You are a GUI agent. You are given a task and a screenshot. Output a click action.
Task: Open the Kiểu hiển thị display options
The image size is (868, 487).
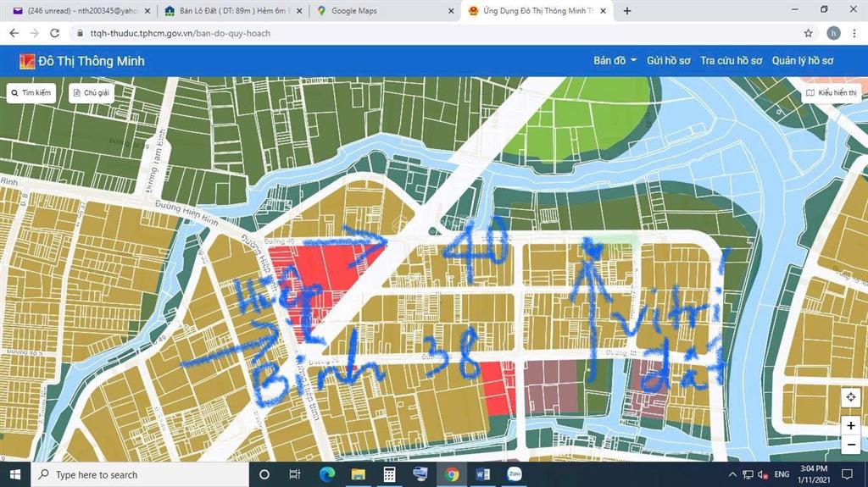pyautogui.click(x=832, y=93)
